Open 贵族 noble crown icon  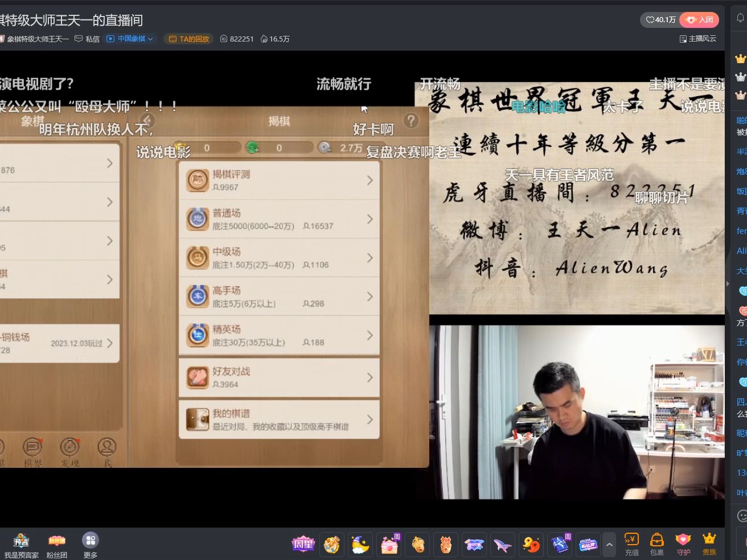pos(709,544)
